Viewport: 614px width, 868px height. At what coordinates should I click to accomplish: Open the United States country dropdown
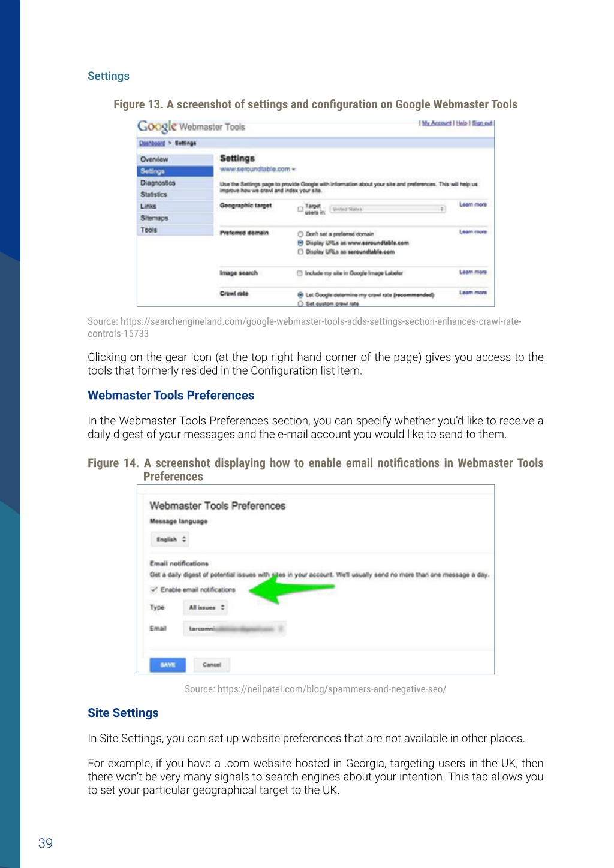[388, 209]
